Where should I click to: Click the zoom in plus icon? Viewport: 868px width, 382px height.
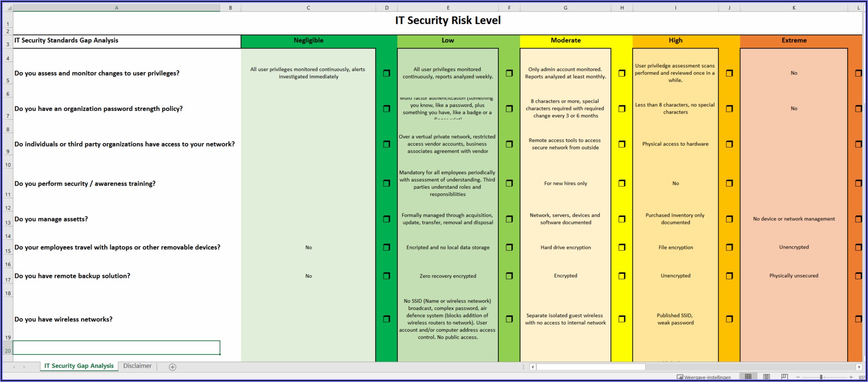pos(851,377)
